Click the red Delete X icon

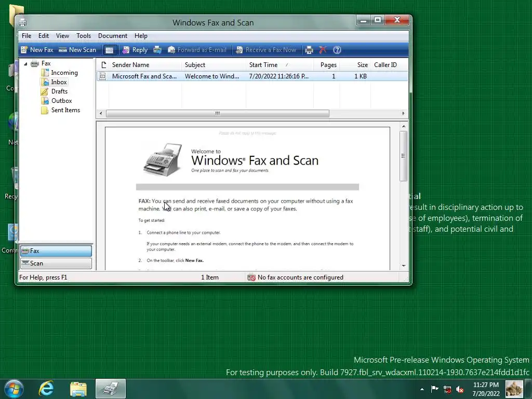tap(323, 50)
